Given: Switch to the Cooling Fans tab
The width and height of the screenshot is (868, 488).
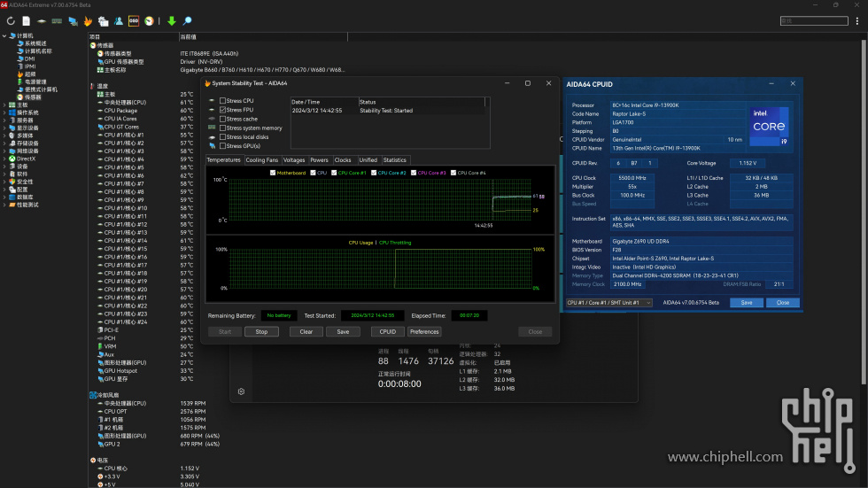Looking at the screenshot, I should point(262,160).
